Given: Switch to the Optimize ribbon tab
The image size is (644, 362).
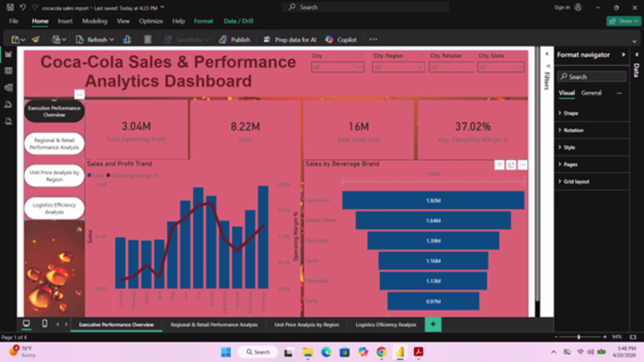Looking at the screenshot, I should (151, 21).
